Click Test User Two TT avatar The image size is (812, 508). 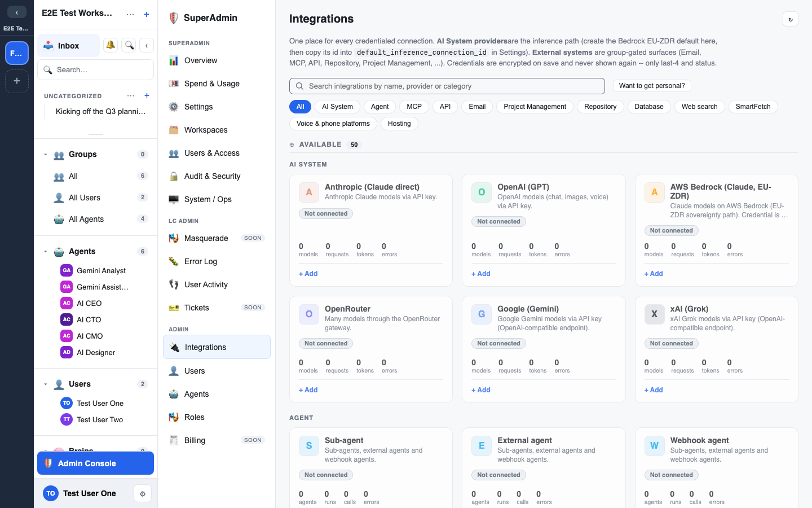tap(67, 419)
